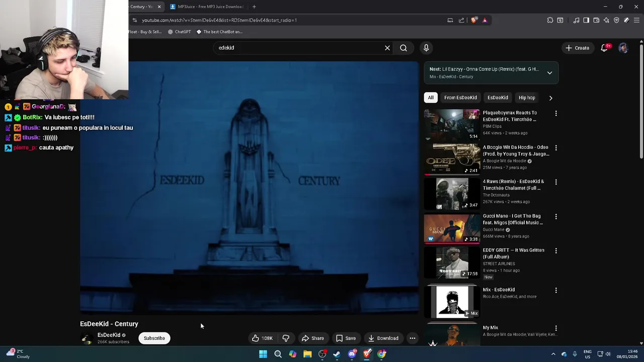
Task: Open the Mix - EsDeeKid playlist thumbnail
Action: click(x=452, y=302)
